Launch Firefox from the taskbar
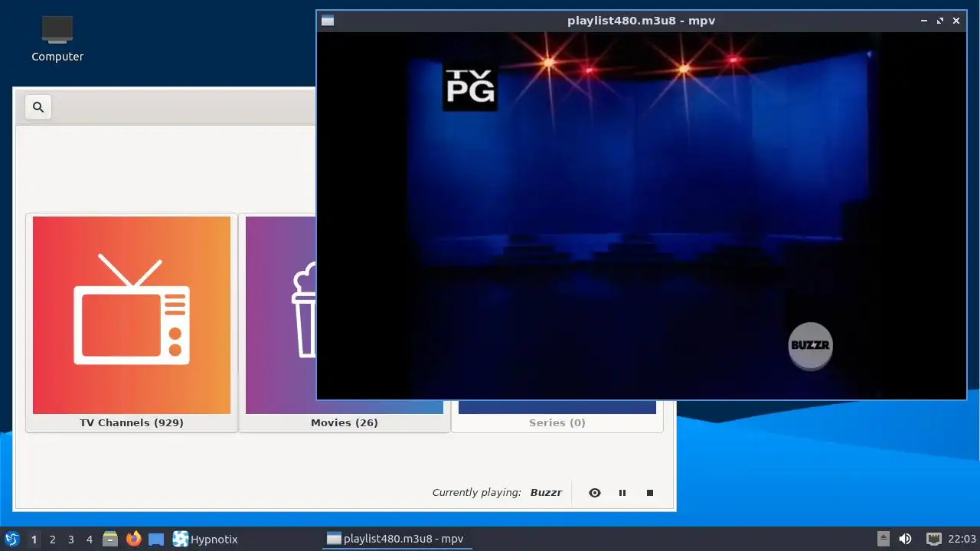 134,539
